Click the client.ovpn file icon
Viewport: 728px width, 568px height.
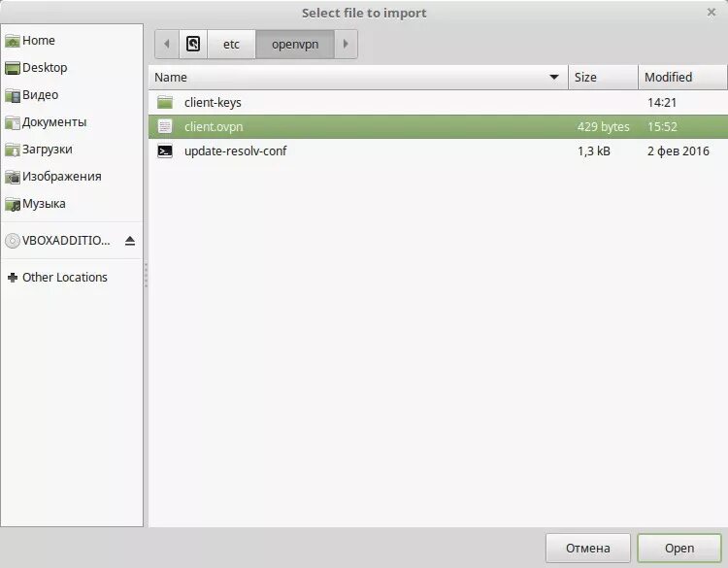[165, 126]
